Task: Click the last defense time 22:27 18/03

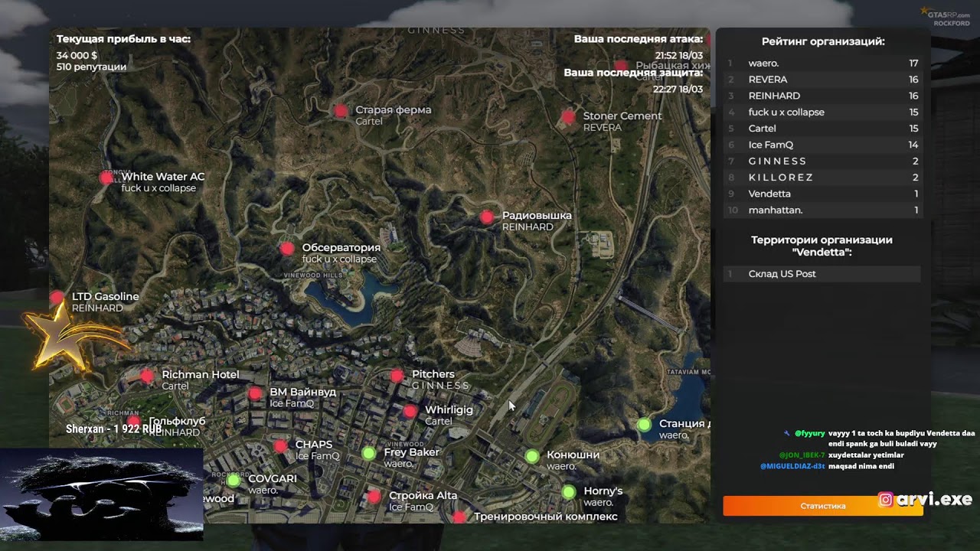Action: (678, 90)
